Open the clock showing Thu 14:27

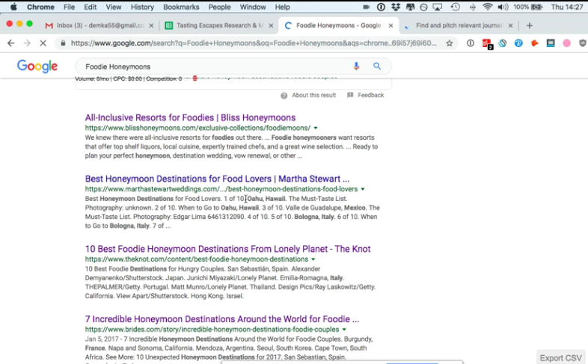tap(567, 7)
